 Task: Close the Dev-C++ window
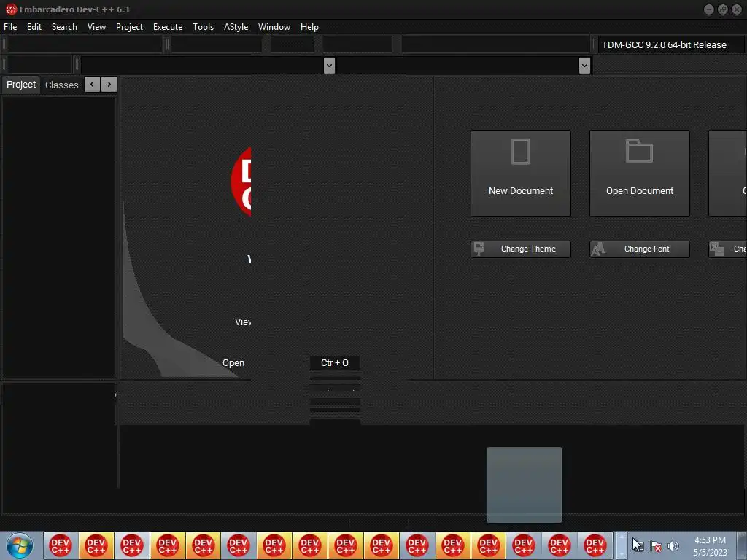737,9
